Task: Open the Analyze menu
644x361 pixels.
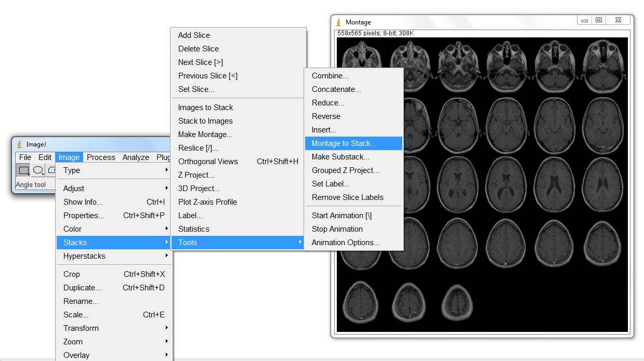Action: click(136, 157)
